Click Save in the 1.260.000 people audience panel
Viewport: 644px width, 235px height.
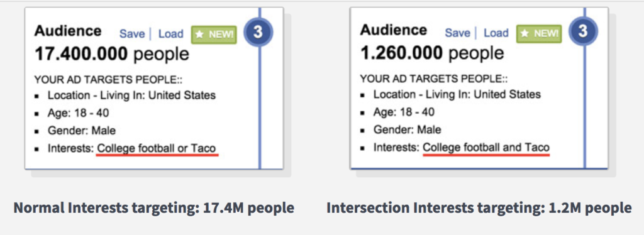458,33
